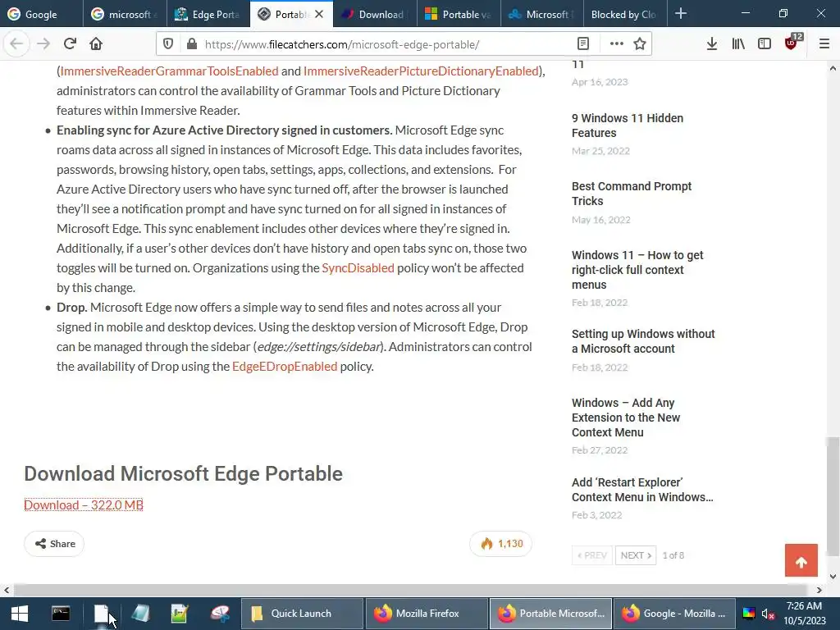The height and width of the screenshot is (630, 840).
Task: Open the green notepad taskbar icon
Action: click(180, 614)
